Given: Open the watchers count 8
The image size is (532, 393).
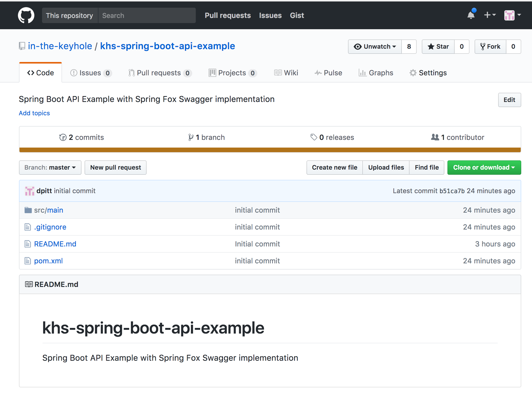Looking at the screenshot, I should coord(409,47).
